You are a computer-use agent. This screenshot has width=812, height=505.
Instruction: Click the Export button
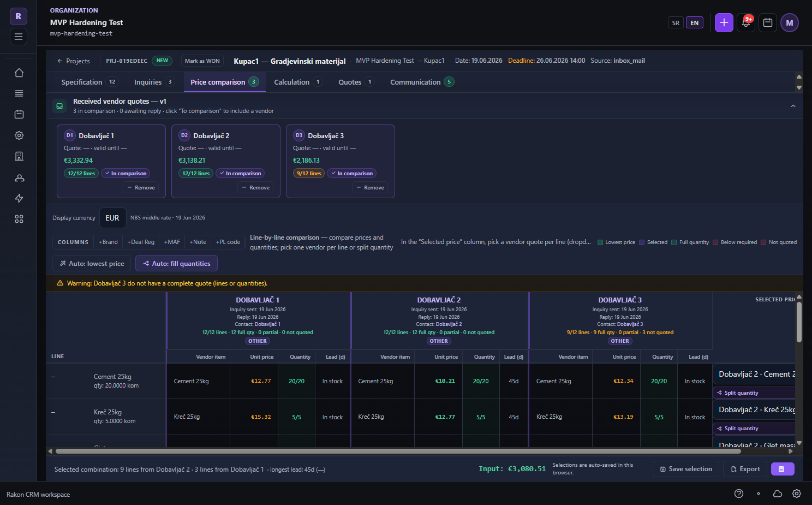(745, 469)
